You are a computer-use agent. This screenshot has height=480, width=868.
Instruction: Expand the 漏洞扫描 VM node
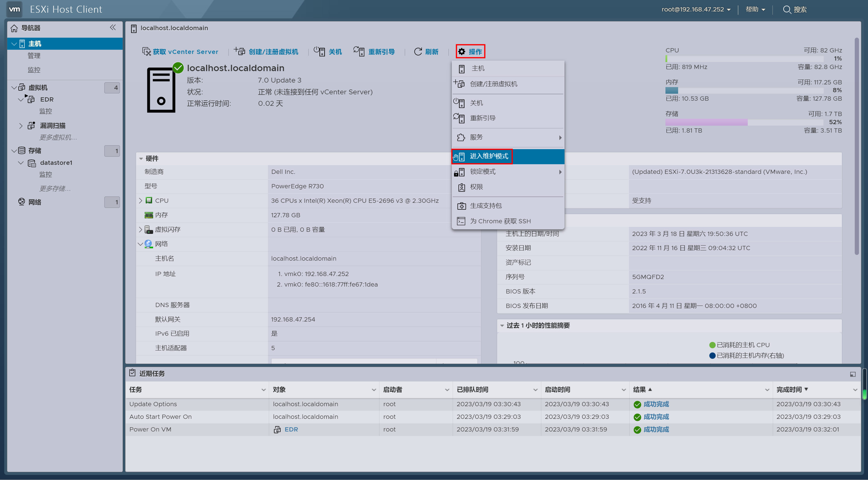point(21,126)
